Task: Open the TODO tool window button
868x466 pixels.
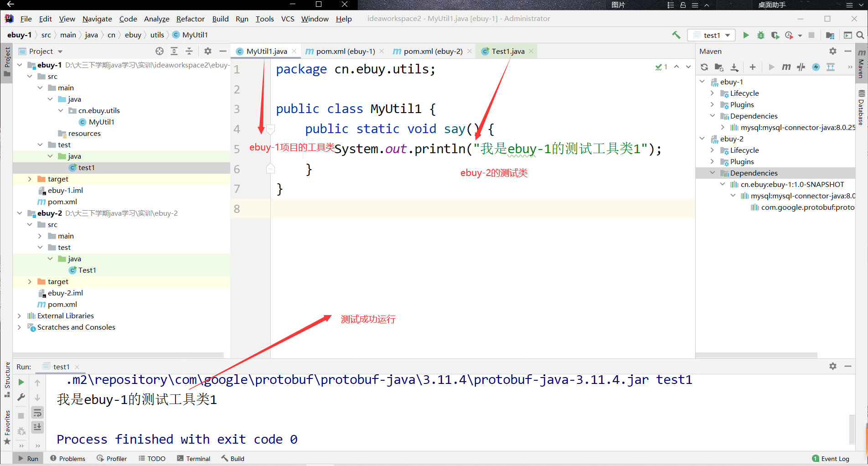Action: click(x=152, y=458)
